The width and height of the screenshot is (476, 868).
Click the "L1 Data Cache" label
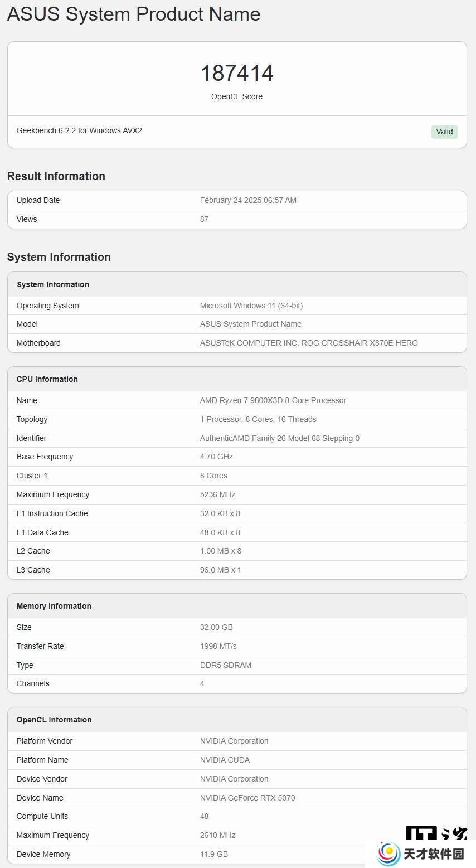(x=42, y=532)
